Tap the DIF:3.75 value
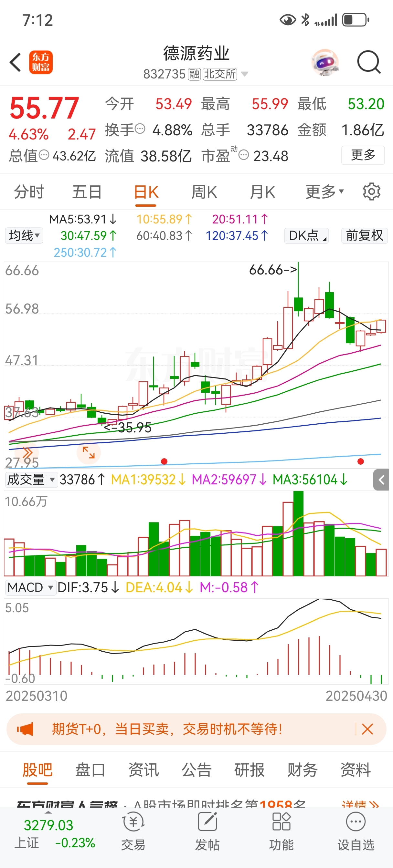Viewport: 393px width, 868px height. click(x=88, y=587)
